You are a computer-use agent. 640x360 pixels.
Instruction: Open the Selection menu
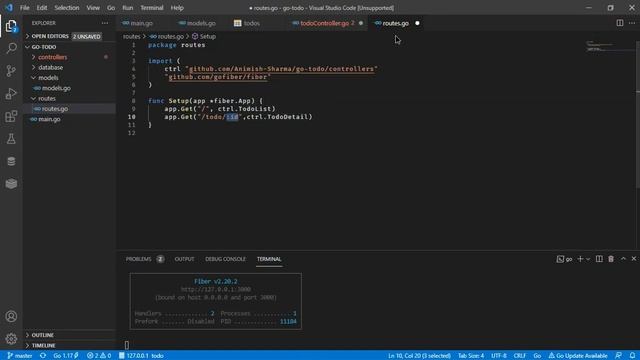(x=67, y=8)
